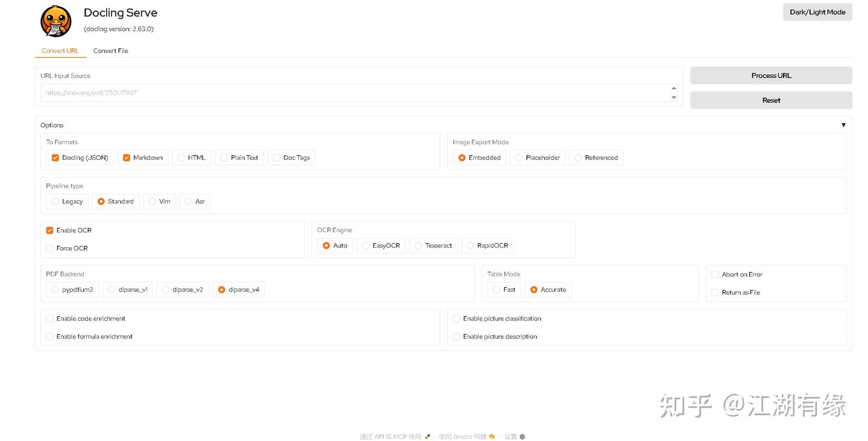Click the docling version 2.63.0 text
The width and height of the screenshot is (868, 441).
(x=119, y=29)
